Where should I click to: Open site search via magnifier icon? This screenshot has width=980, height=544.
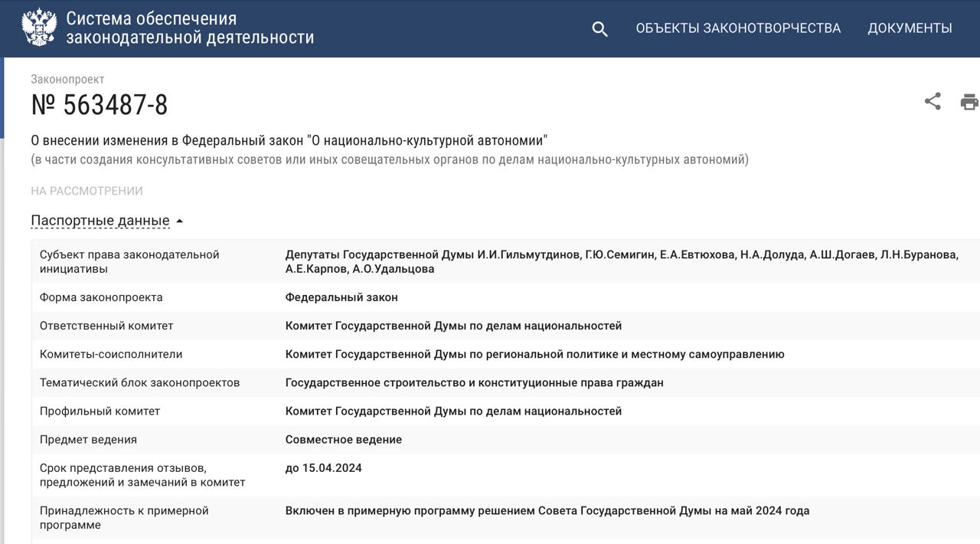click(599, 29)
